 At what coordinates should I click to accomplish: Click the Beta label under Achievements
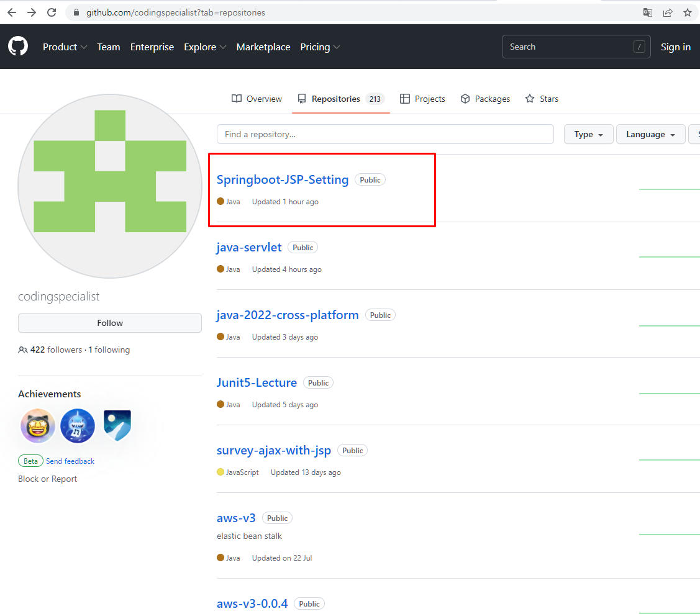pyautogui.click(x=30, y=461)
